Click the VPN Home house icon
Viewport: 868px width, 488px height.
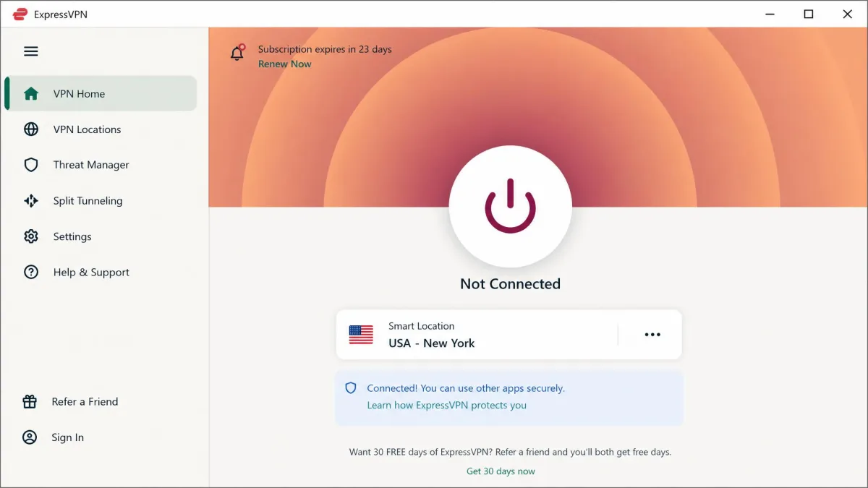tap(30, 93)
